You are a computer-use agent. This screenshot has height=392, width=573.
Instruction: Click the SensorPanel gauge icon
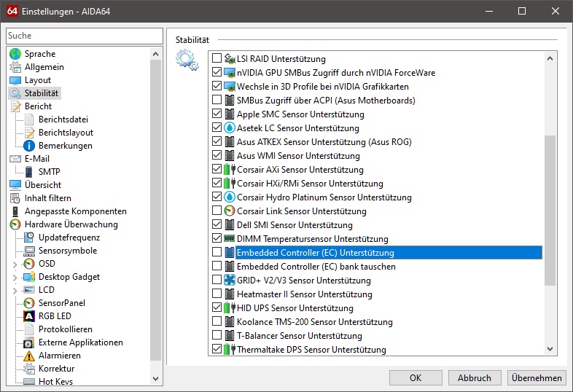29,303
